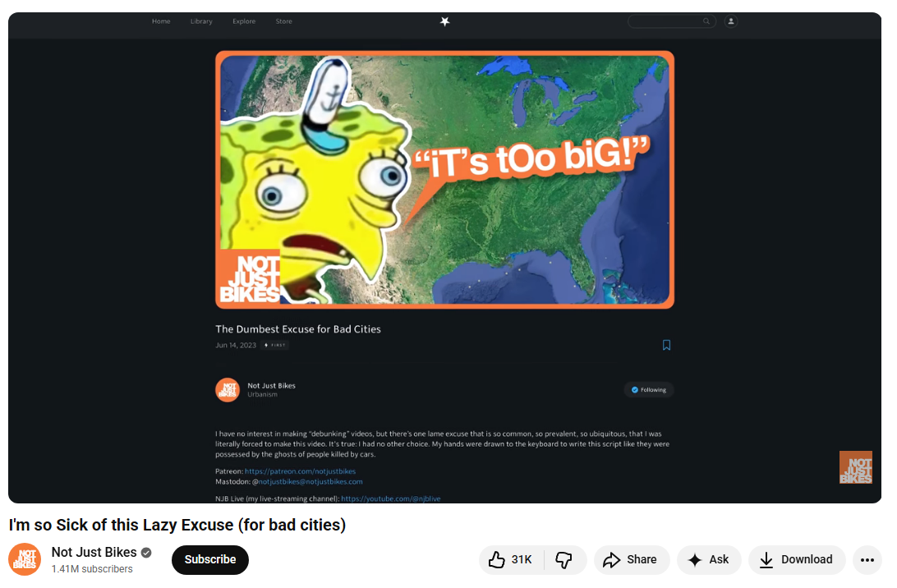Go to the Explore menu item
The width and height of the screenshot is (897, 588).
244,21
